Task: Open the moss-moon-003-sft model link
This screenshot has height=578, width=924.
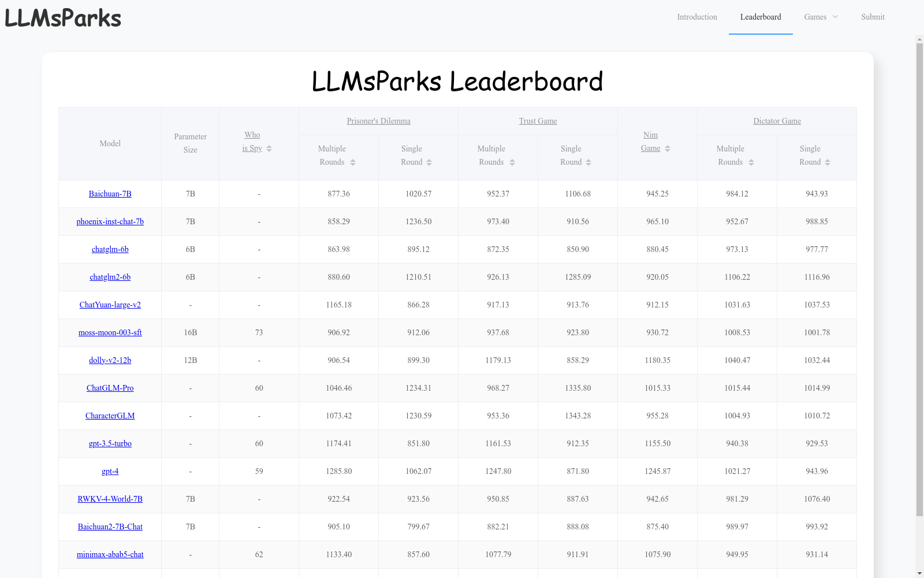Action: pos(110,332)
